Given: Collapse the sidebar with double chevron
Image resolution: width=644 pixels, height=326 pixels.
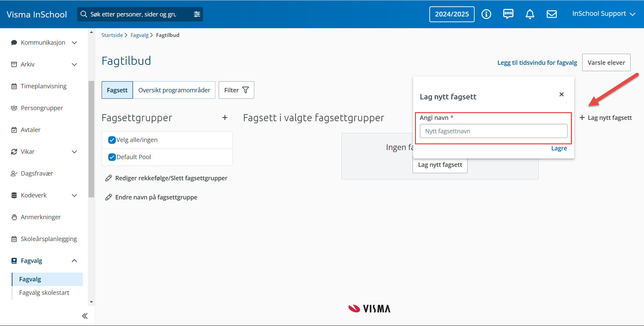Looking at the screenshot, I should 85,316.
